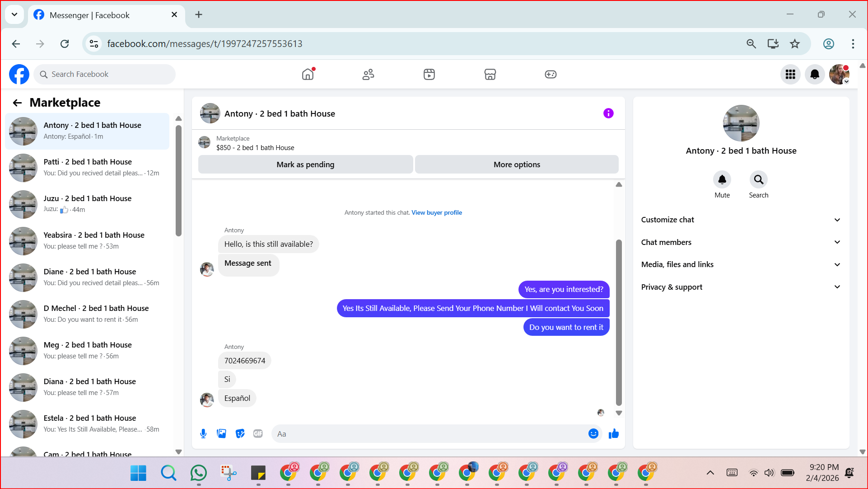Search in conversation with the magnifier icon
Viewport: 868px width, 489px height.
point(758,180)
